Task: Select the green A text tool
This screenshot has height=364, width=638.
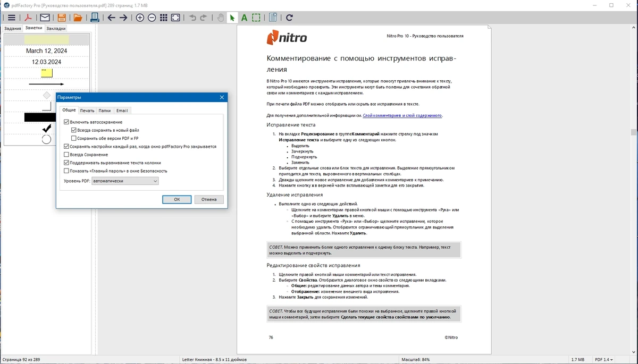Action: tap(244, 18)
